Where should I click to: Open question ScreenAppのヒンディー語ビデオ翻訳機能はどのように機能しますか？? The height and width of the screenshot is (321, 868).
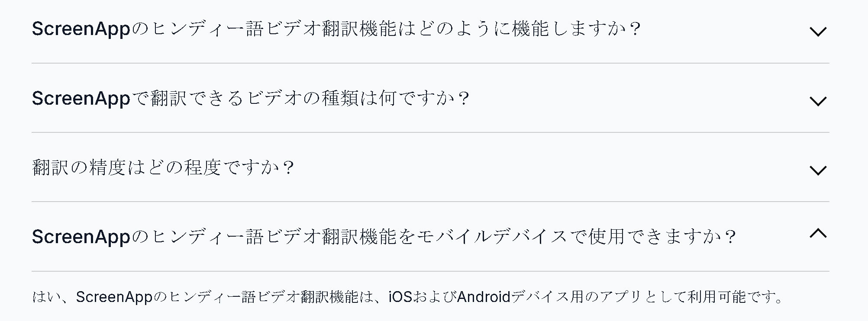tap(336, 29)
